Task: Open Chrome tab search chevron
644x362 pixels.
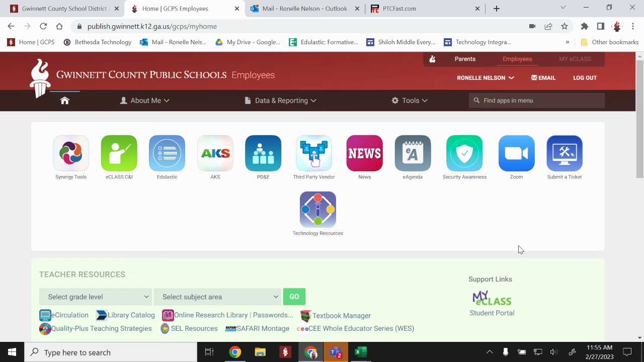Action: pyautogui.click(x=563, y=8)
